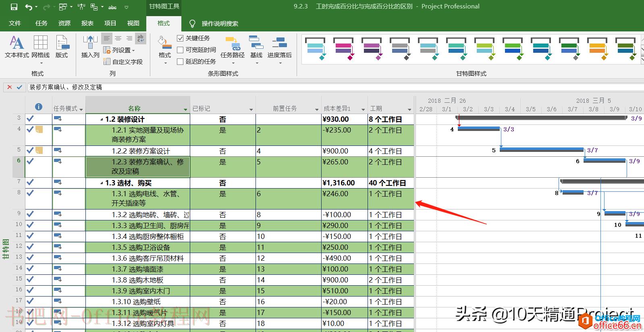Click the note icon on row 4
Viewport: 644px width, 332px height.
click(39, 129)
